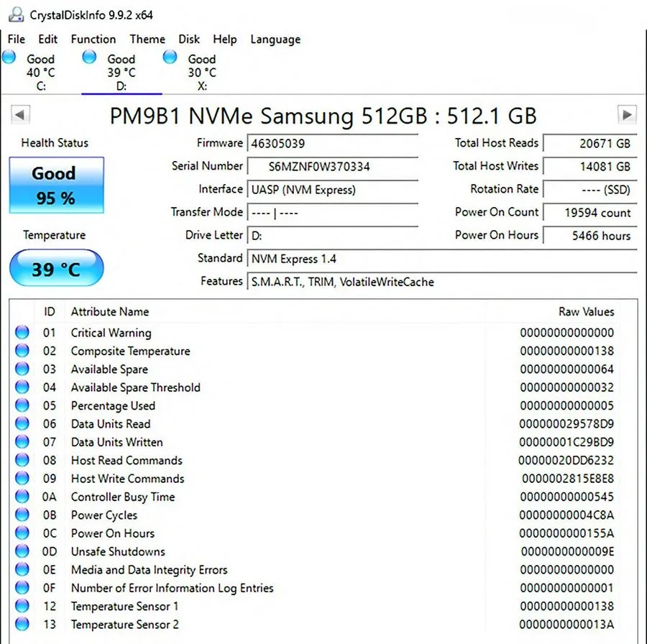This screenshot has width=647, height=644.
Task: Click status orb of Controller Busy Time row
Action: coord(22,497)
